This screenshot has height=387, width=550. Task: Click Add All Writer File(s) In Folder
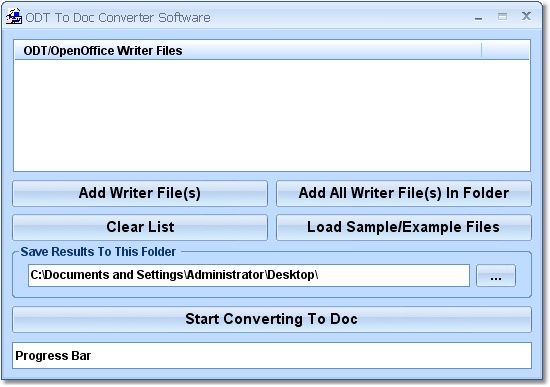pyautogui.click(x=404, y=193)
